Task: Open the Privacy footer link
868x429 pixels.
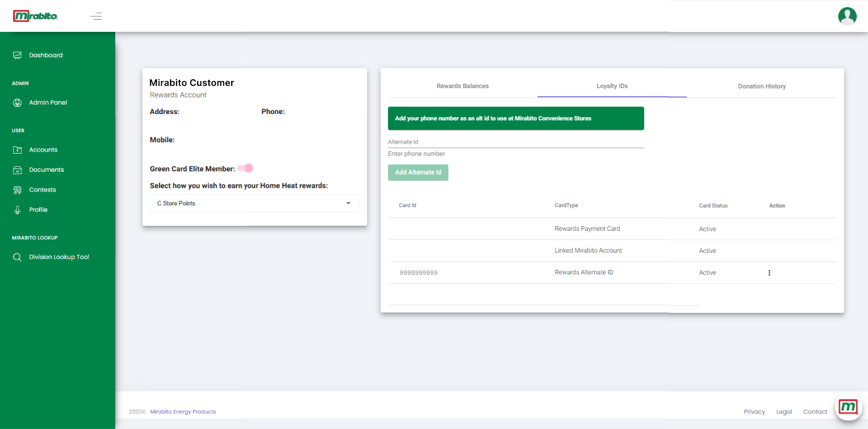Action: (x=754, y=411)
